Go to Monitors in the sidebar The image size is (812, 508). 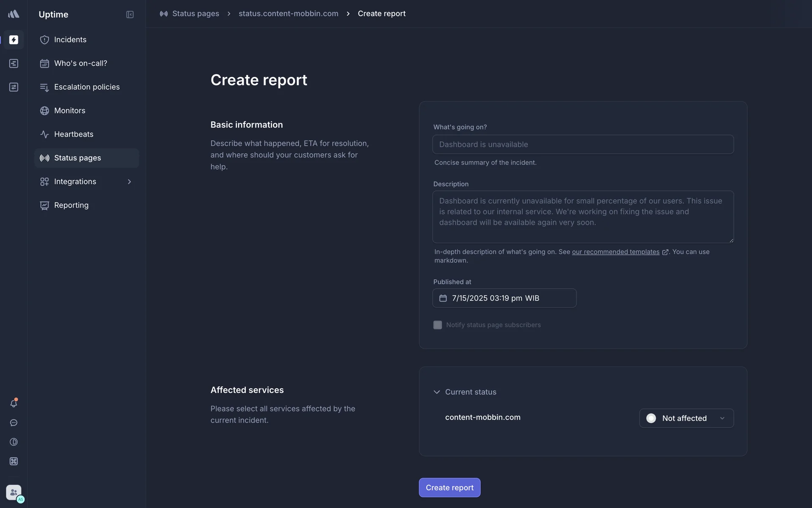pyautogui.click(x=70, y=110)
